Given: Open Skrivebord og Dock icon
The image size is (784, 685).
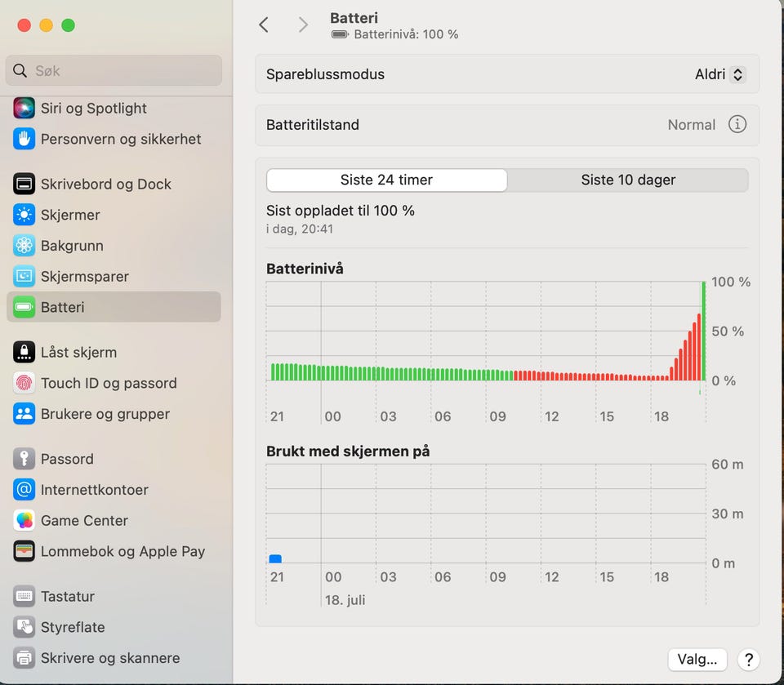Looking at the screenshot, I should click(24, 184).
